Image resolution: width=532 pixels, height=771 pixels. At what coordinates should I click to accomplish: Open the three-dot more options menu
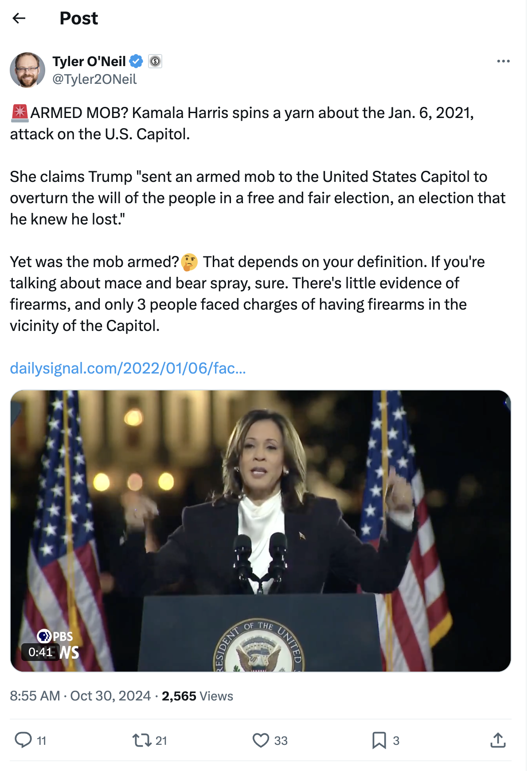coord(503,61)
